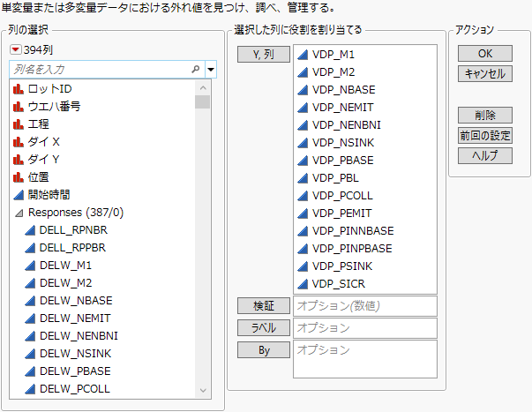Select VDP_NENBNI in the Y role list

tap(347, 125)
